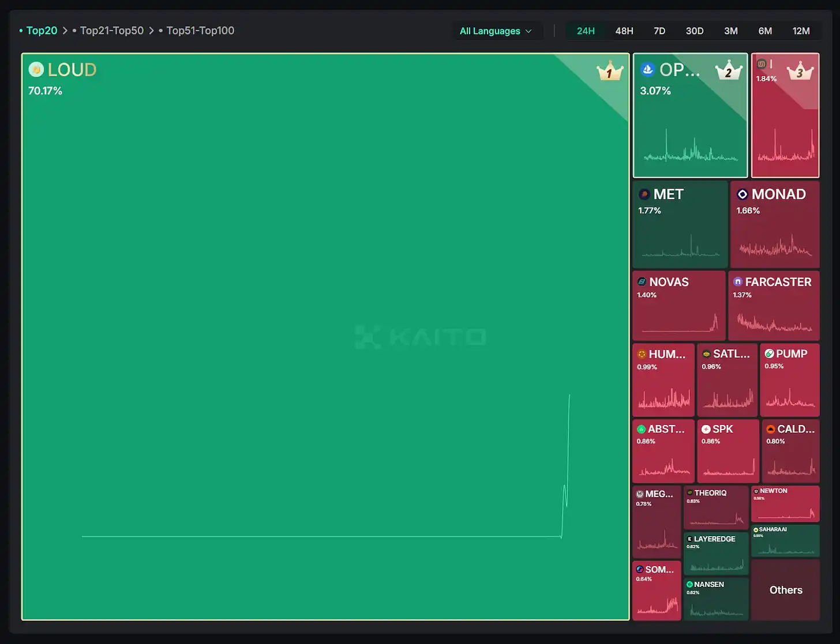Click the NANSEN token logo icon
Image resolution: width=840 pixels, height=644 pixels.
coord(689,585)
